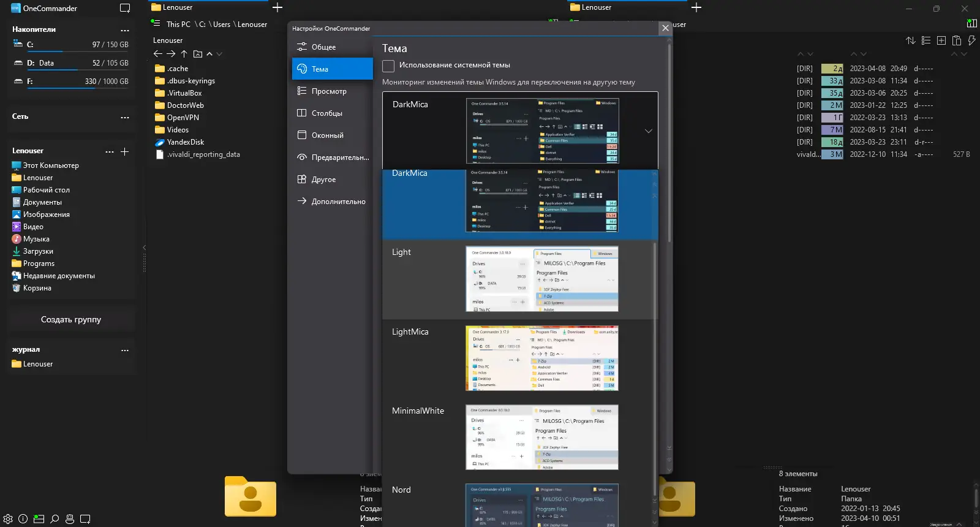
Task: Click Users in the path breadcrumb
Action: [222, 25]
